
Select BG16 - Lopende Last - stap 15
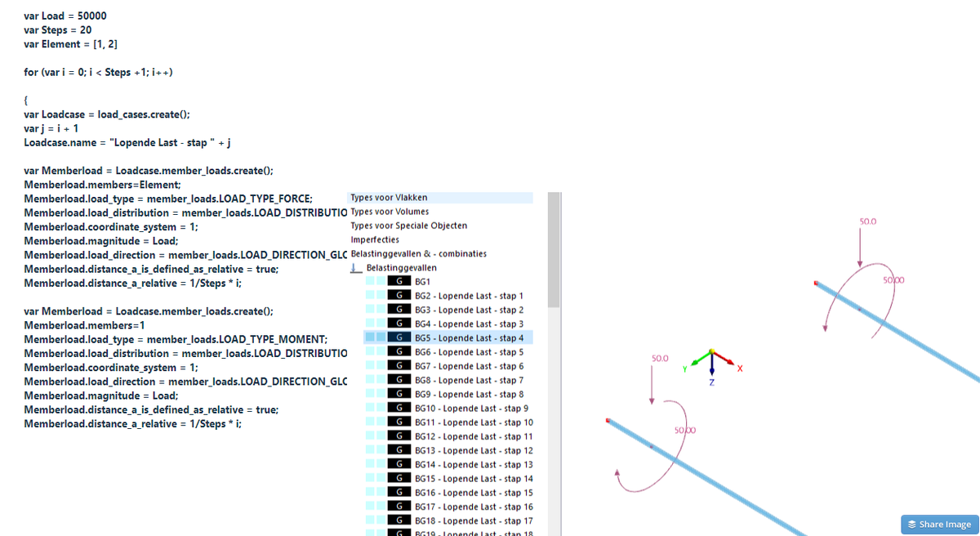pos(474,493)
